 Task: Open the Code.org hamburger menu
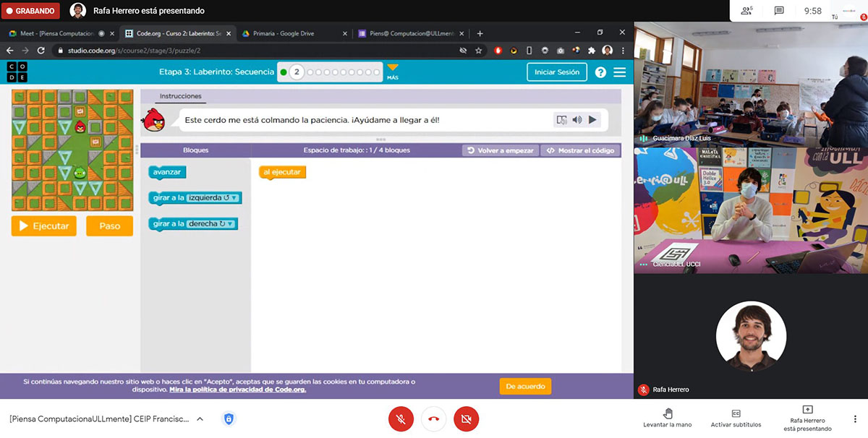[x=620, y=72]
